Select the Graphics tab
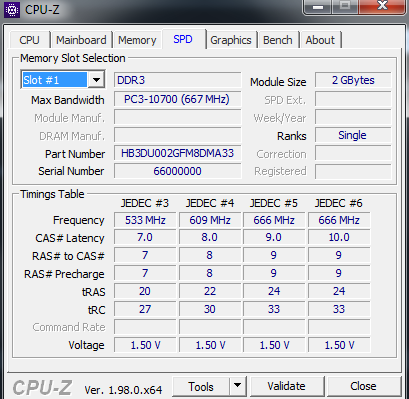 coord(231,40)
